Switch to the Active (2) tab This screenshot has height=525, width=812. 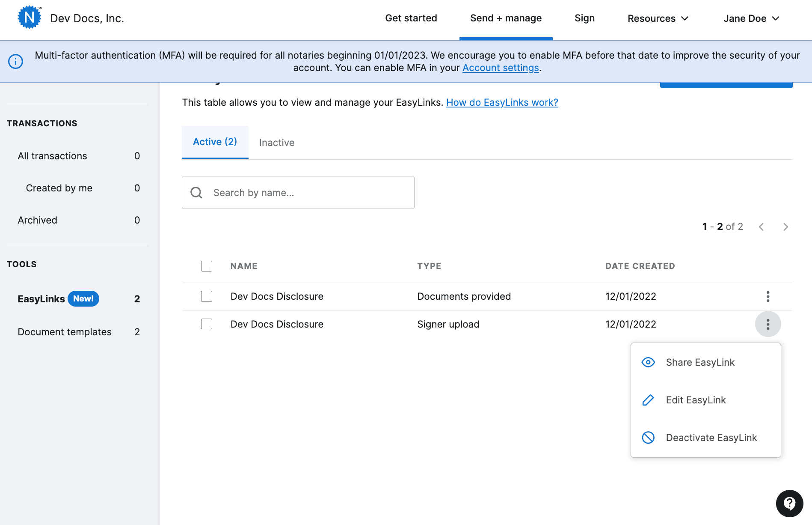(x=215, y=142)
